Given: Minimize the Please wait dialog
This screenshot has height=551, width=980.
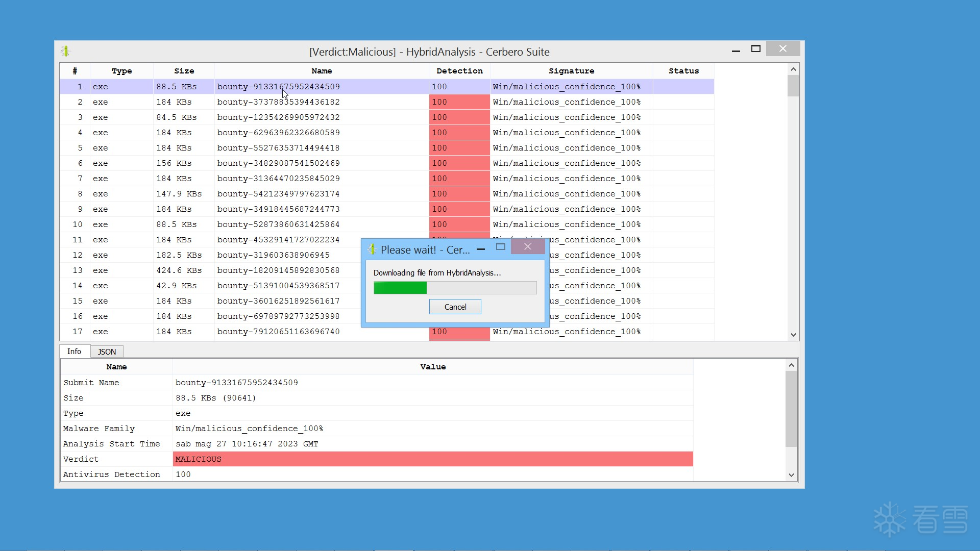Looking at the screenshot, I should click(481, 249).
